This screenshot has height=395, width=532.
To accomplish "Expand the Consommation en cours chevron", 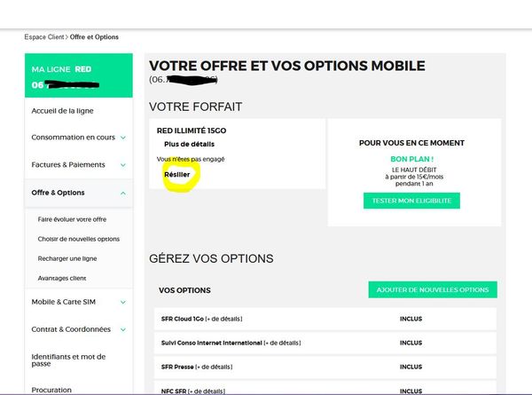I will click(x=122, y=138).
